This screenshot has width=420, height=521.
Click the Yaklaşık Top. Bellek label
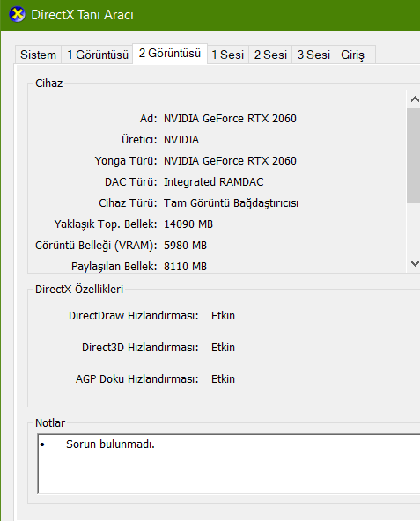pos(106,224)
